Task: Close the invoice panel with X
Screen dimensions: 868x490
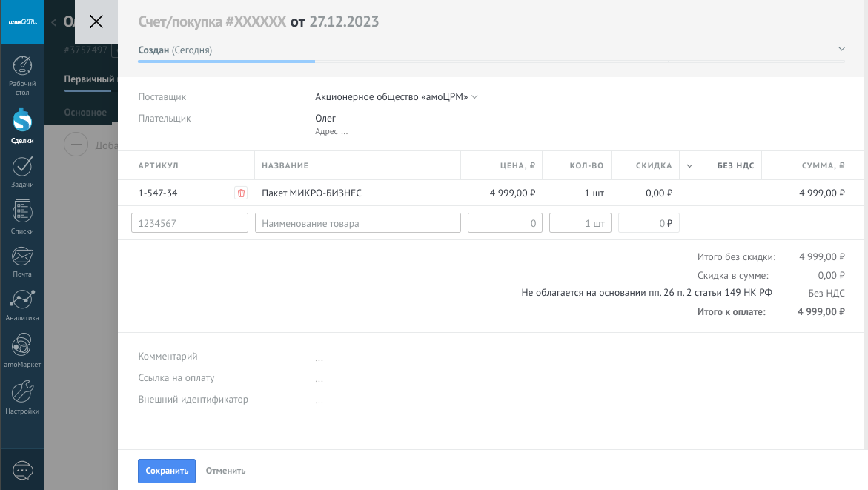Action: (x=96, y=21)
